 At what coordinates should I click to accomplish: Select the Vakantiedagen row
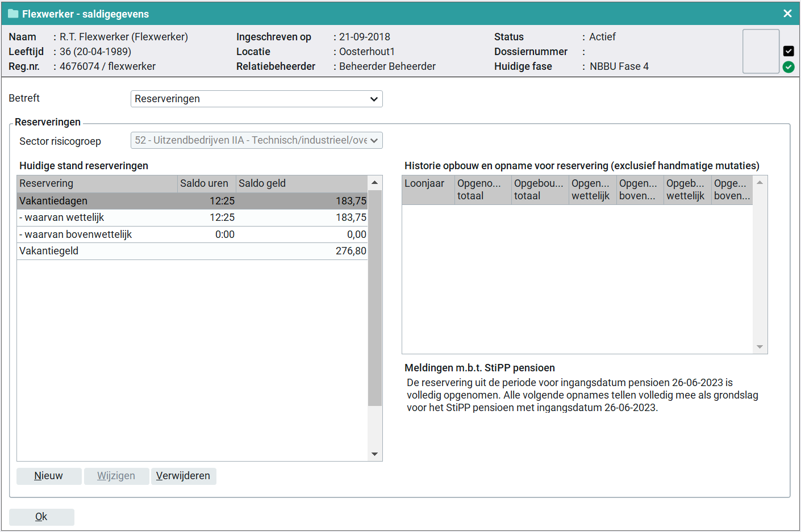(192, 201)
